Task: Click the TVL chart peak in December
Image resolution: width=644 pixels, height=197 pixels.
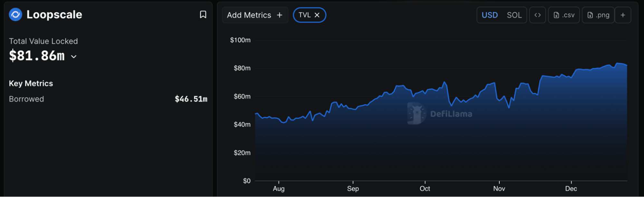Action: coord(617,63)
